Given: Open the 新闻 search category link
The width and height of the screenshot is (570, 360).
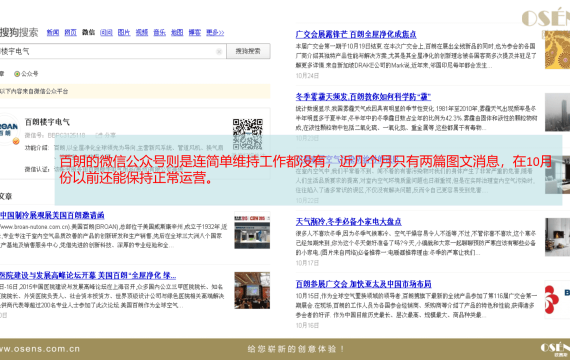Looking at the screenshot, I should click(53, 33).
